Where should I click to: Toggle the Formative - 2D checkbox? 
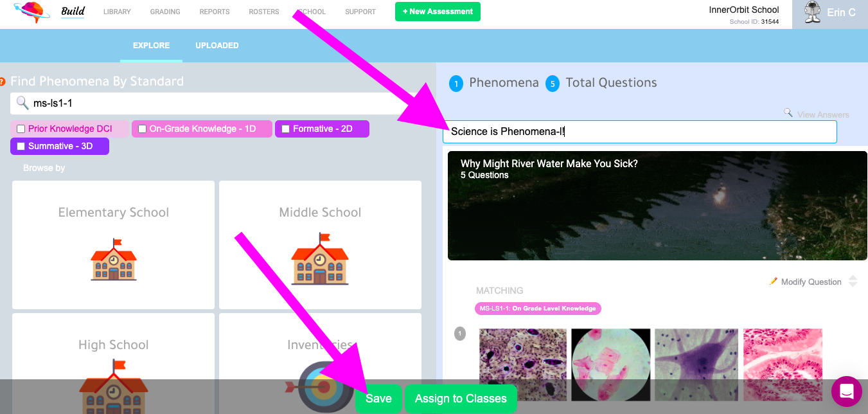pos(286,129)
